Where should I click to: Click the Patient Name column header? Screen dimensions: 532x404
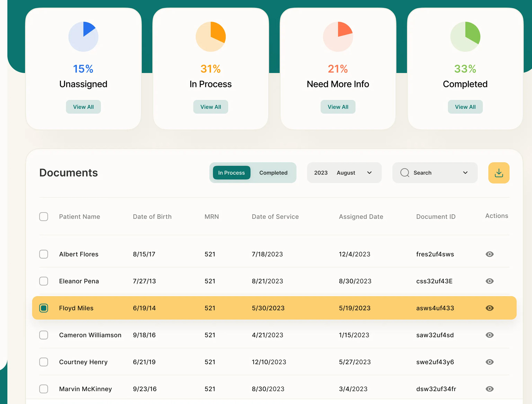point(80,217)
